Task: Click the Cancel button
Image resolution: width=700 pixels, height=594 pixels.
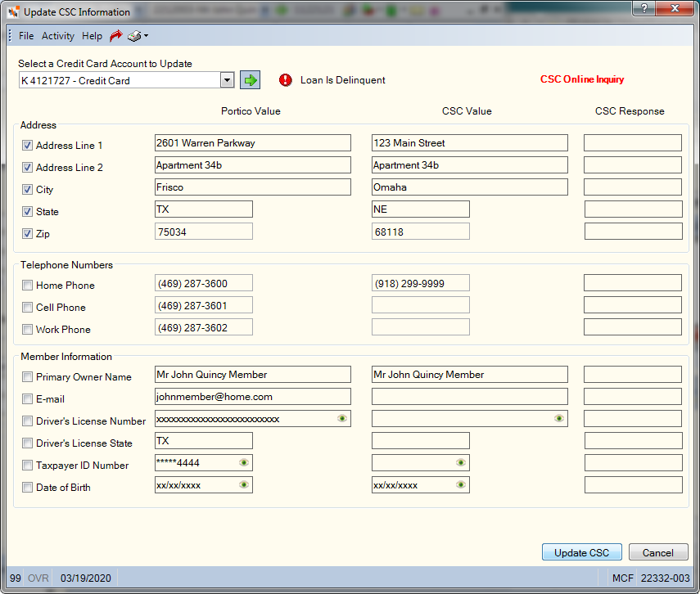Action: pyautogui.click(x=658, y=552)
